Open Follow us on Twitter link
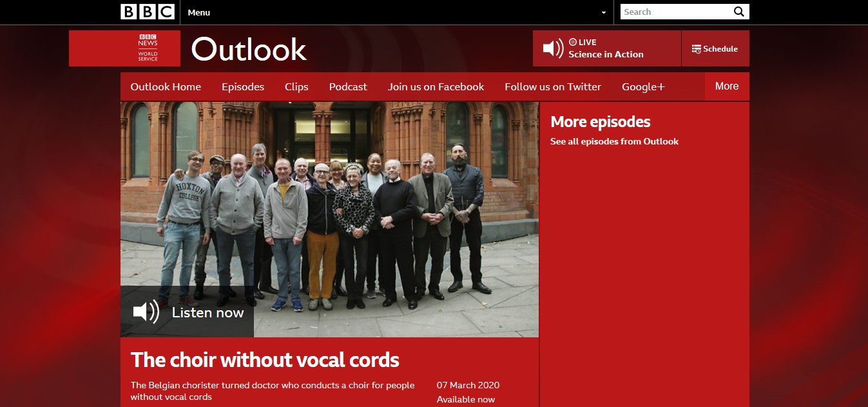 [x=553, y=86]
